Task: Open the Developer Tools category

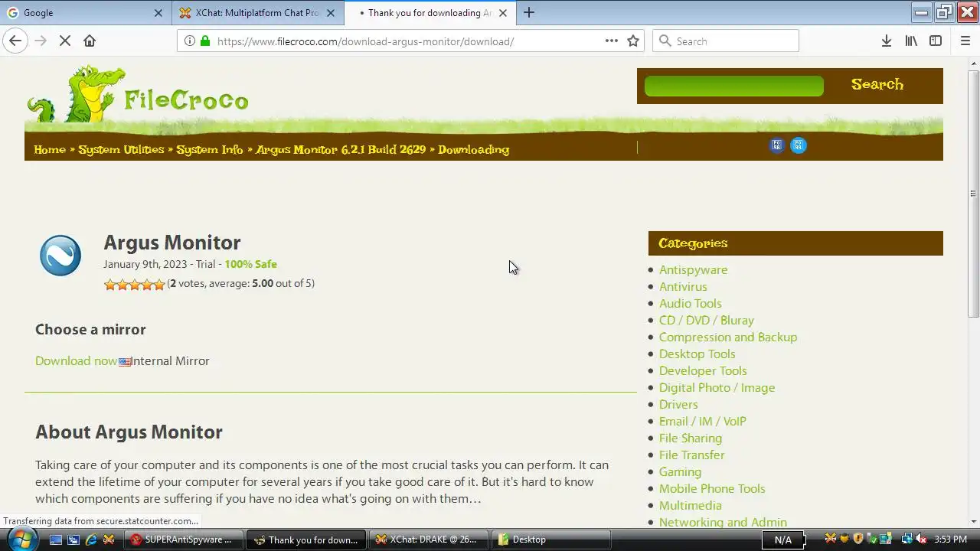Action: (x=703, y=370)
